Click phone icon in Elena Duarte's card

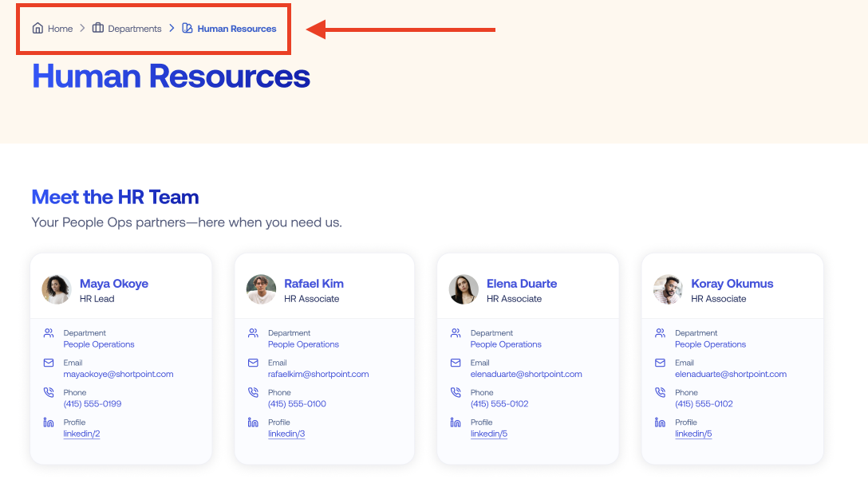click(456, 392)
